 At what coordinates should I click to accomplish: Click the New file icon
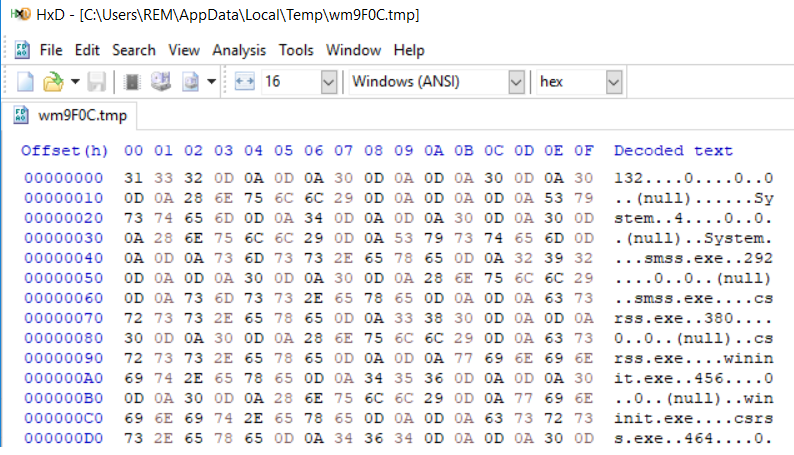point(25,81)
